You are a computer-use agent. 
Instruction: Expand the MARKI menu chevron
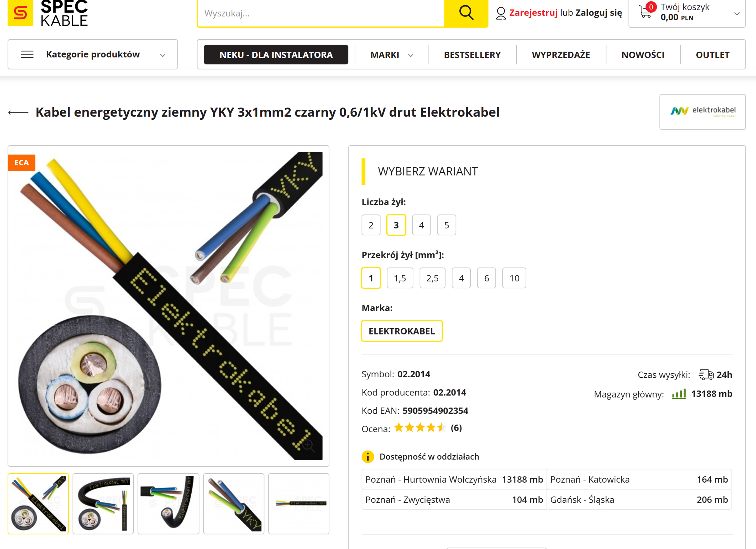[411, 55]
